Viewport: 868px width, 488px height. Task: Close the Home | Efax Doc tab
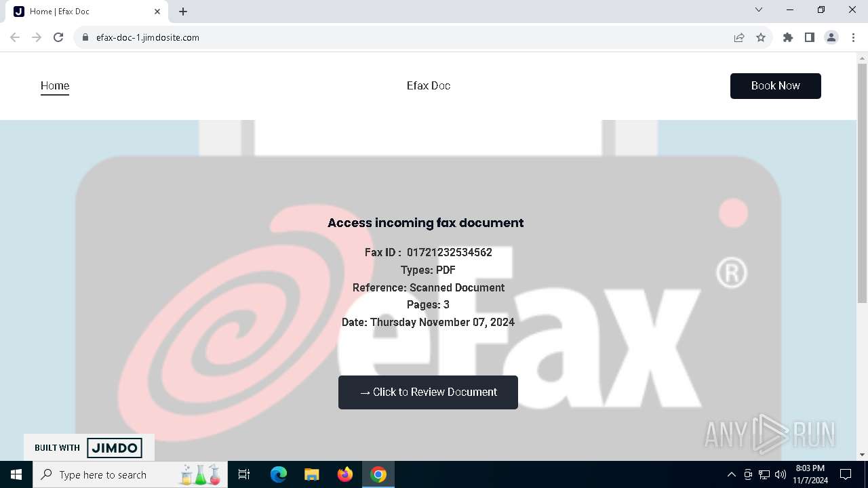[157, 11]
